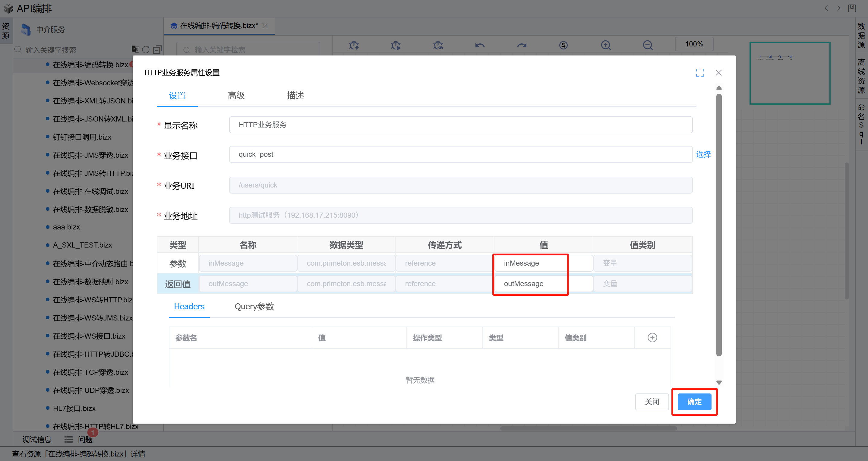Switch to the Query参数 tab
868x461 pixels.
click(254, 306)
